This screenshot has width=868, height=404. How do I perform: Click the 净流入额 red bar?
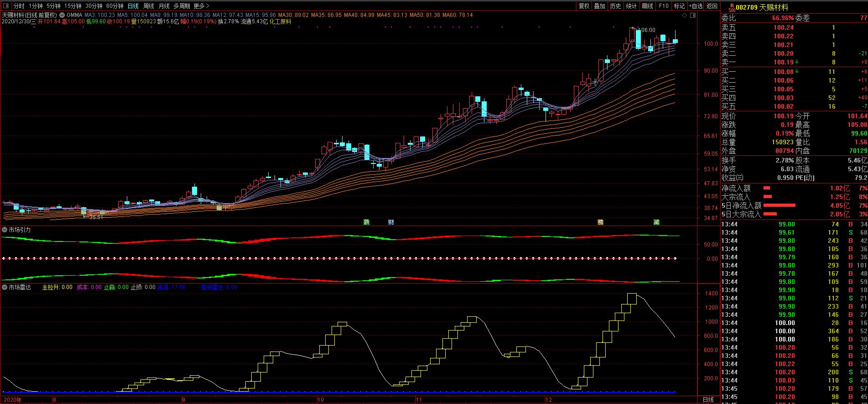click(767, 188)
